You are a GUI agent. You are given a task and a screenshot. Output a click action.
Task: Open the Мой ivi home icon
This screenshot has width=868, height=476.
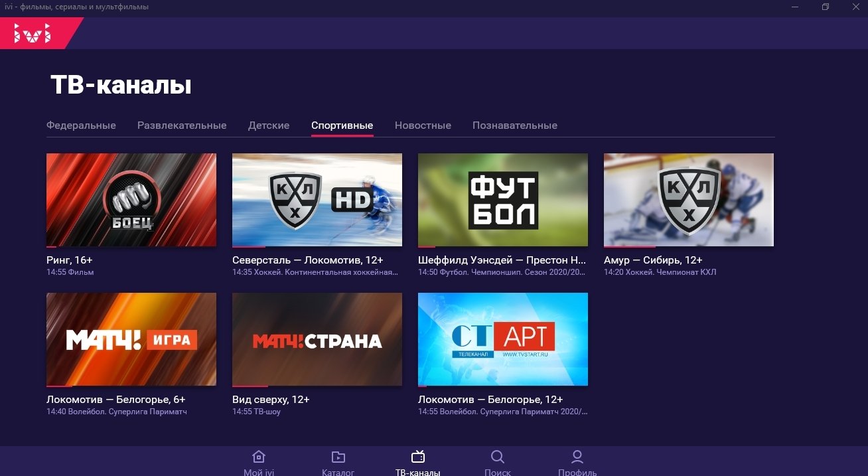pyautogui.click(x=259, y=457)
